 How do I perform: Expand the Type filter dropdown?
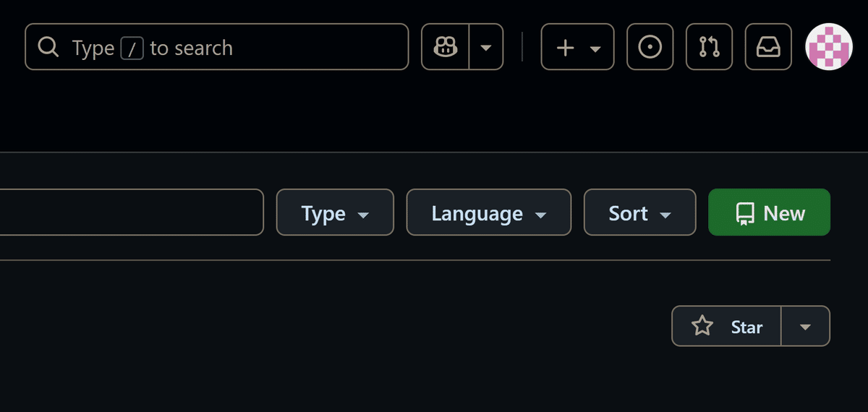click(x=335, y=213)
